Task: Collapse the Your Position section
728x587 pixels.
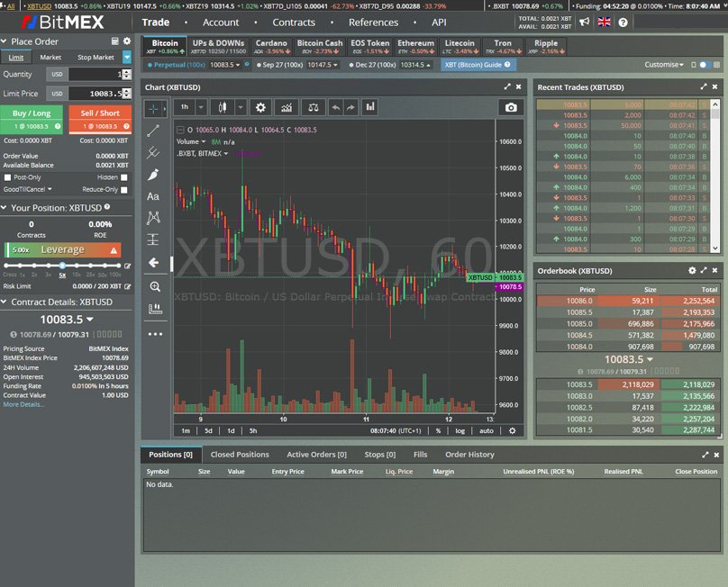Action: pyautogui.click(x=5, y=207)
